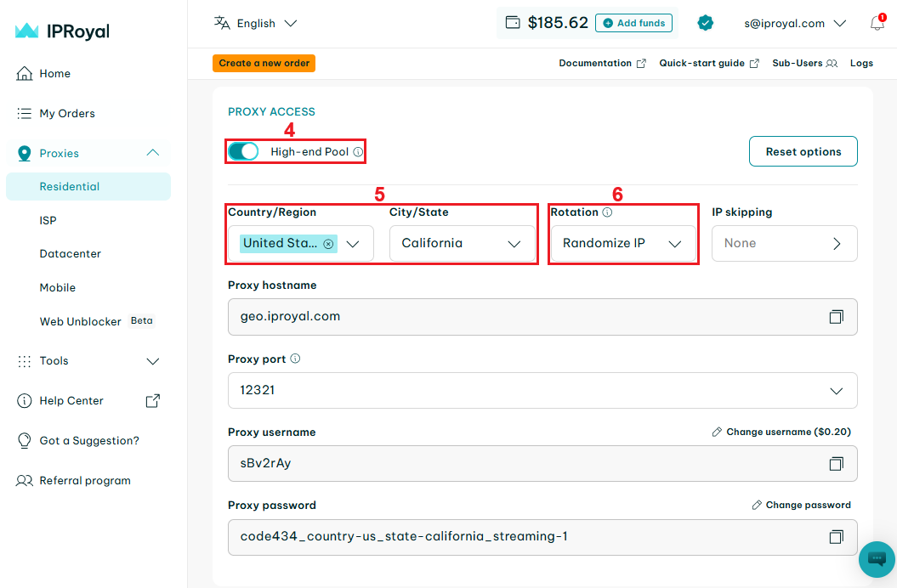This screenshot has width=897, height=588.
Task: Open the notifications bell
Action: [x=877, y=24]
